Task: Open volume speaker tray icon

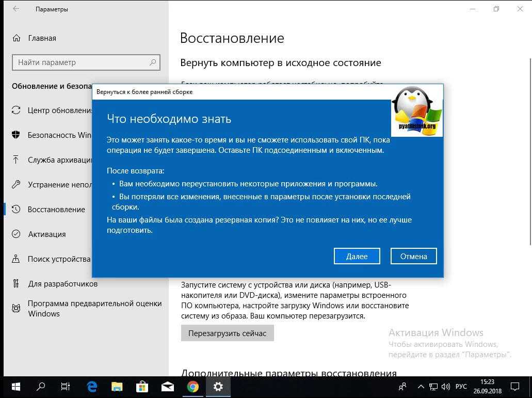Action: point(445,387)
